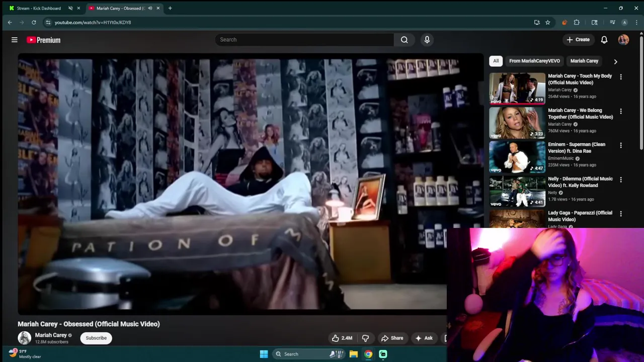The height and width of the screenshot is (362, 644).
Task: Click the Windows taskbar search box
Action: click(309, 354)
